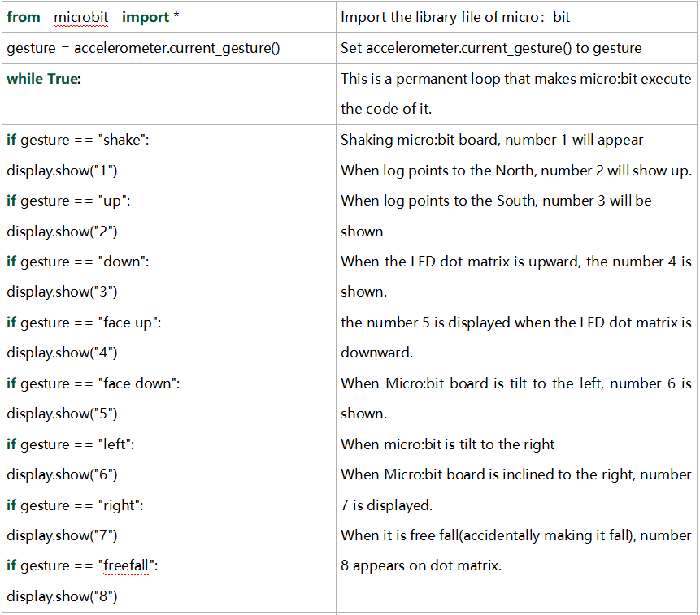The width and height of the screenshot is (700, 615).
Task: Click the 'if gesture == "face up":' line
Action: 85,323
